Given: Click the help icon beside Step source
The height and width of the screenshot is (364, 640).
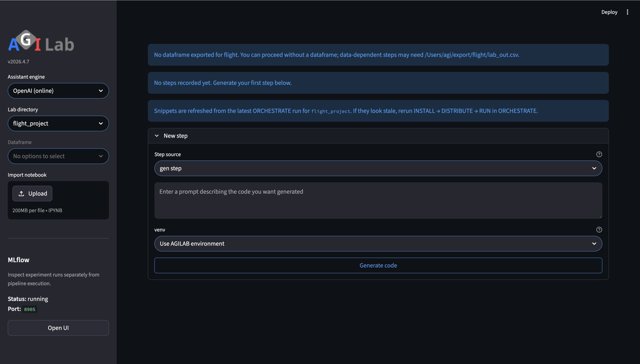Looking at the screenshot, I should pos(599,154).
